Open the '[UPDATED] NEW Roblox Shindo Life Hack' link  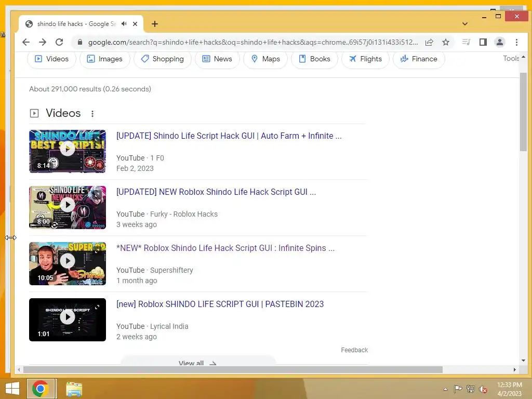pos(216,192)
